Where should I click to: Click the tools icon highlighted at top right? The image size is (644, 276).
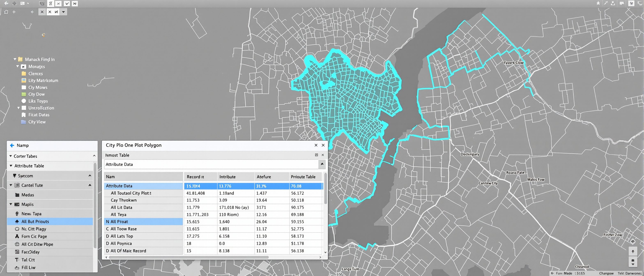[x=631, y=3]
